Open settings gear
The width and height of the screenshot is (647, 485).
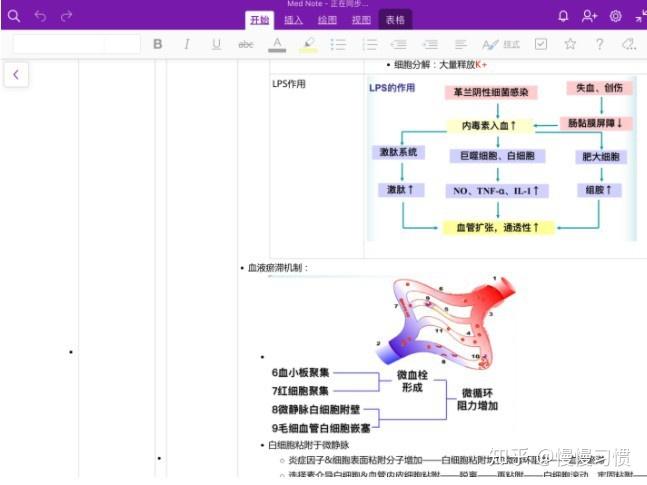[616, 17]
